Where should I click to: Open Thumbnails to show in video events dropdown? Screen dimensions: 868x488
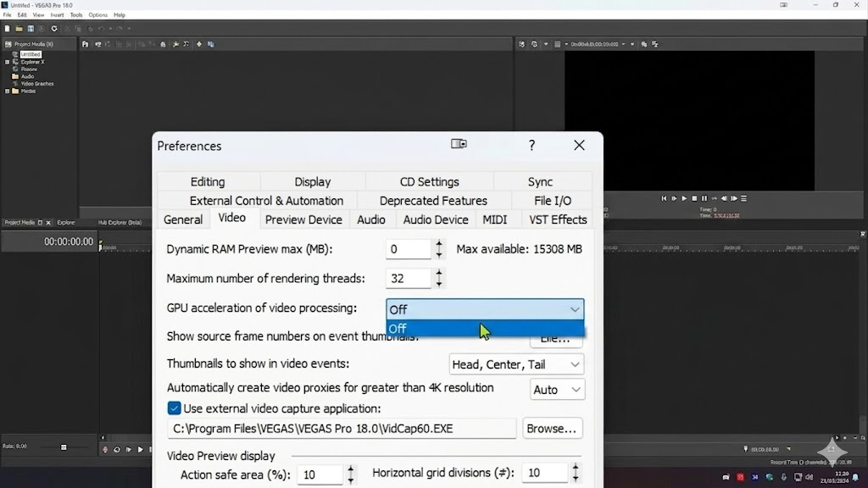[516, 364]
